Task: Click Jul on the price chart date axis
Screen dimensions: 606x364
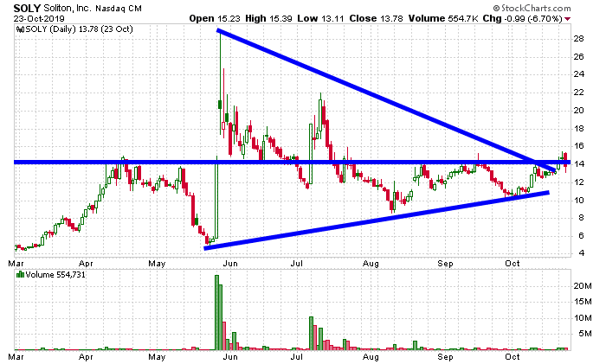Action: coord(296,264)
